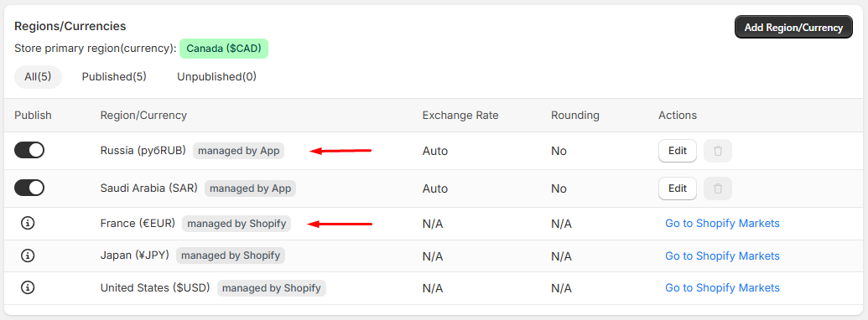Image resolution: width=868 pixels, height=320 pixels.
Task: Click the info icon for United States row
Action: coord(28,288)
